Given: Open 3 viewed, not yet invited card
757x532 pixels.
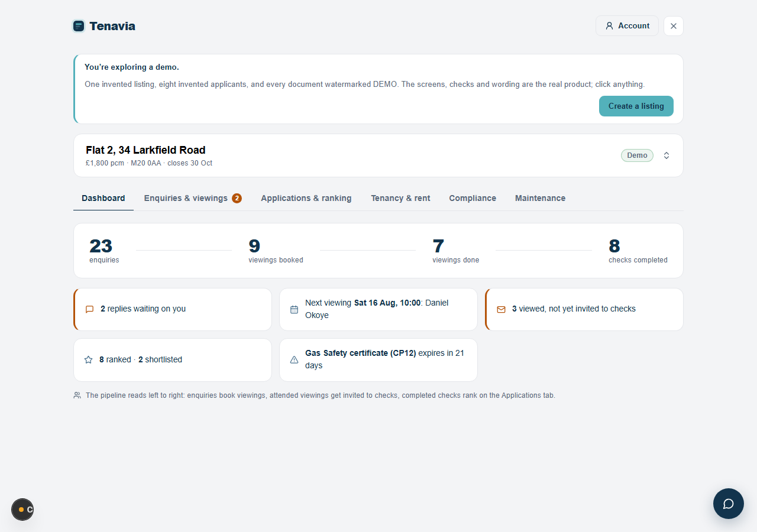Looking at the screenshot, I should click(x=584, y=309).
